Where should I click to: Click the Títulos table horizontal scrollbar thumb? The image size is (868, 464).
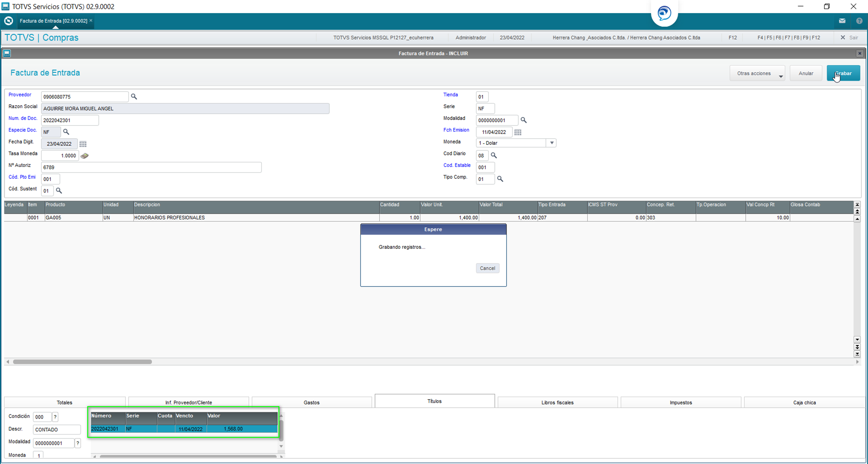[x=188, y=456]
